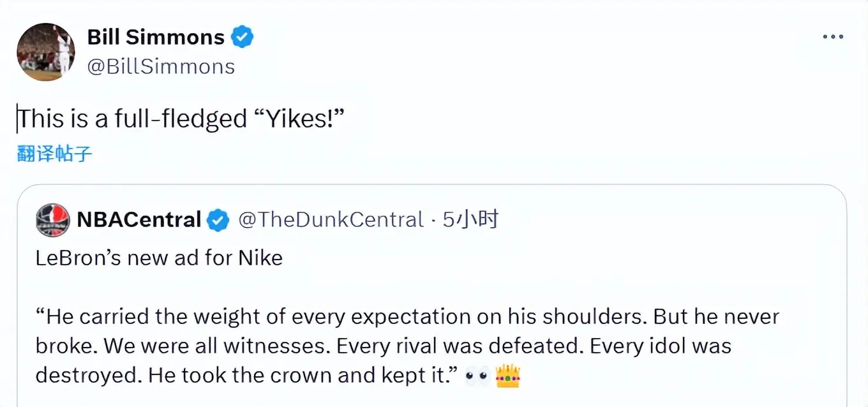The image size is (868, 407).
Task: Click the eyes emoji in quoted post
Action: click(476, 376)
